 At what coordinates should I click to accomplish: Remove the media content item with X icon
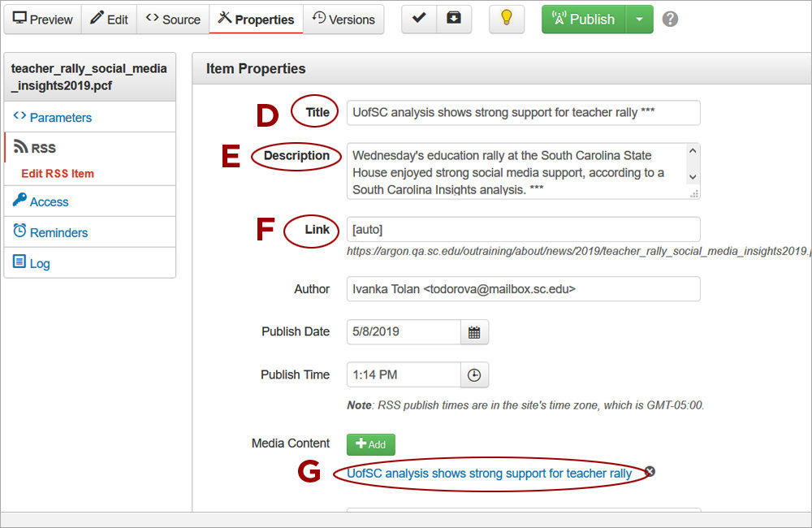click(650, 471)
